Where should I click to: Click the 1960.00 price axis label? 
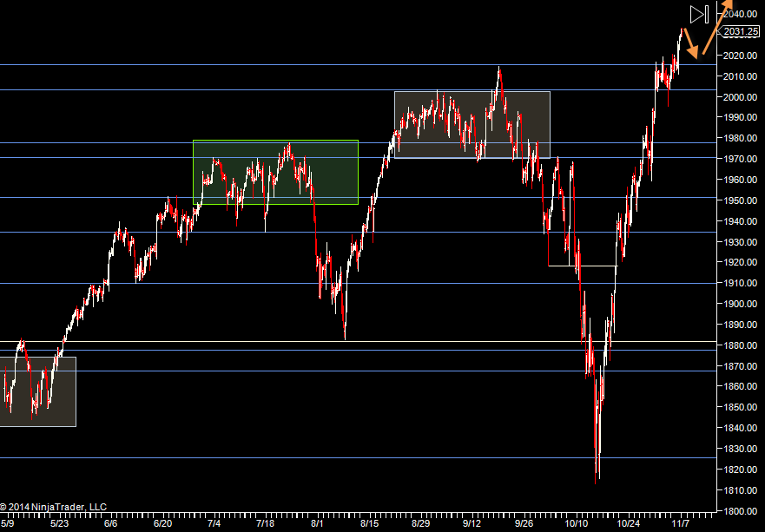(x=741, y=180)
